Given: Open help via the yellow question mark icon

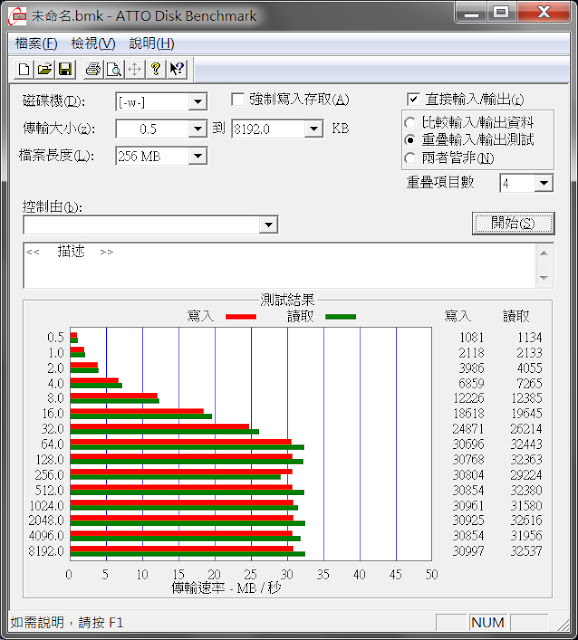Looking at the screenshot, I should (156, 69).
